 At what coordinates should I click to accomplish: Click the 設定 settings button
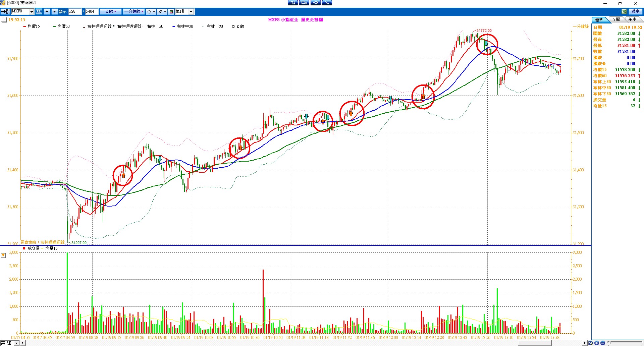pos(635,12)
